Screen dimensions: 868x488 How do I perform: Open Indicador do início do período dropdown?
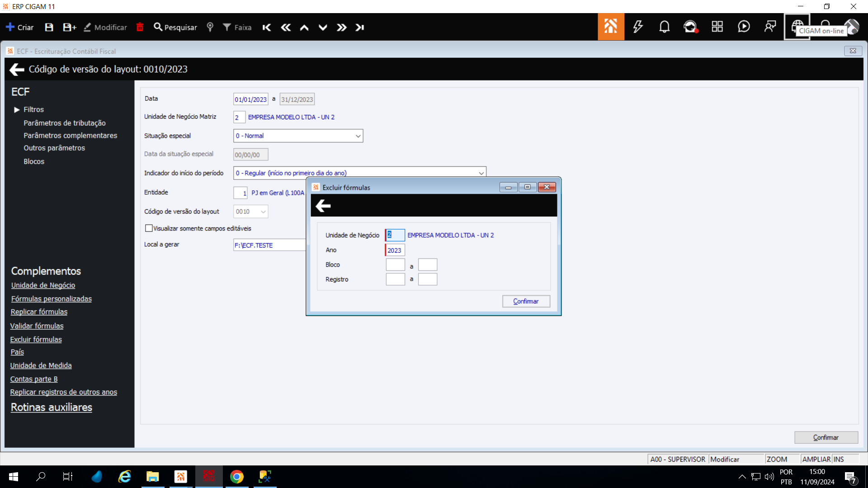tap(481, 173)
